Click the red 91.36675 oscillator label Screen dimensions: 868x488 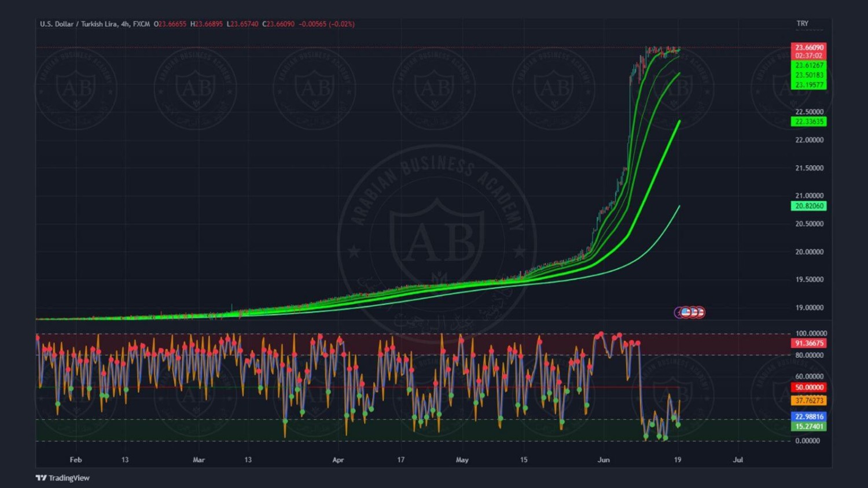click(808, 343)
